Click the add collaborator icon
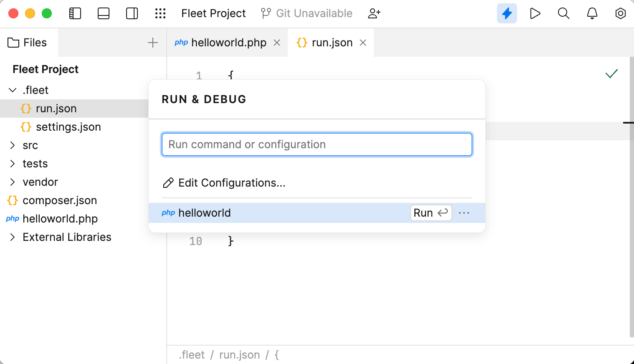This screenshot has height=364, width=634. click(x=374, y=13)
